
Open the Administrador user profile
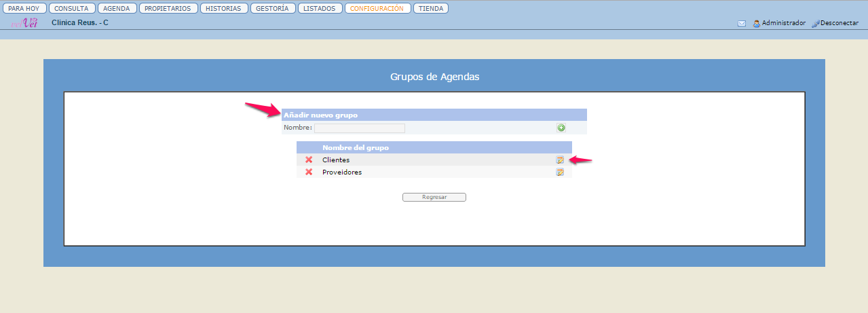pyautogui.click(x=779, y=23)
